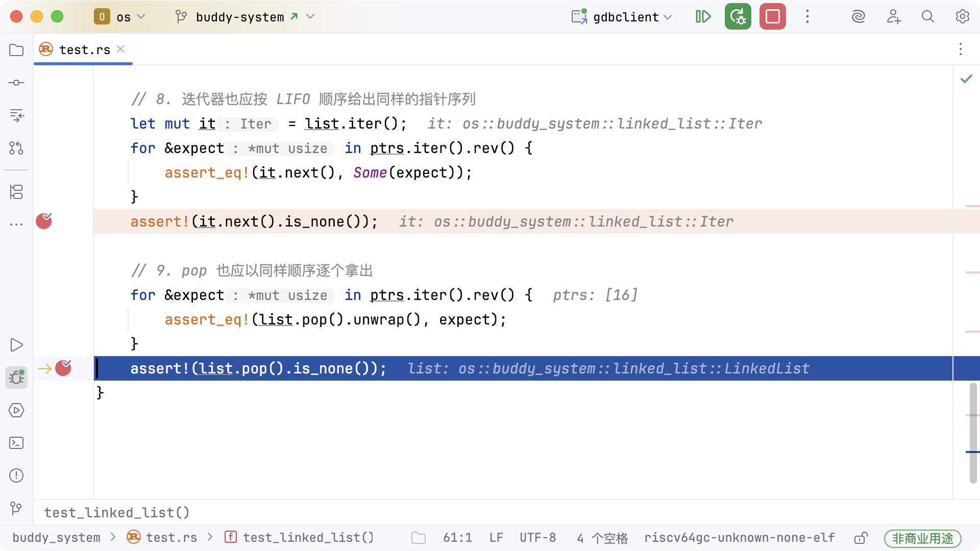Open the Pull Requests tool window
This screenshot has width=980, height=551.
(x=16, y=148)
